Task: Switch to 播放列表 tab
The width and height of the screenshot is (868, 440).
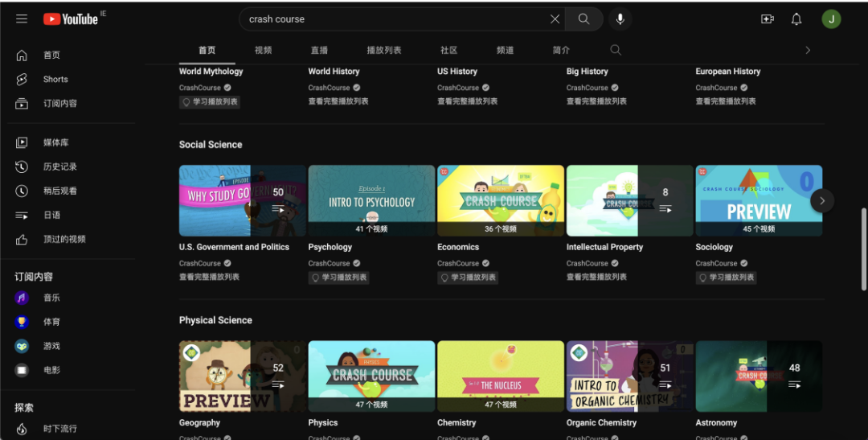Action: pyautogui.click(x=384, y=50)
